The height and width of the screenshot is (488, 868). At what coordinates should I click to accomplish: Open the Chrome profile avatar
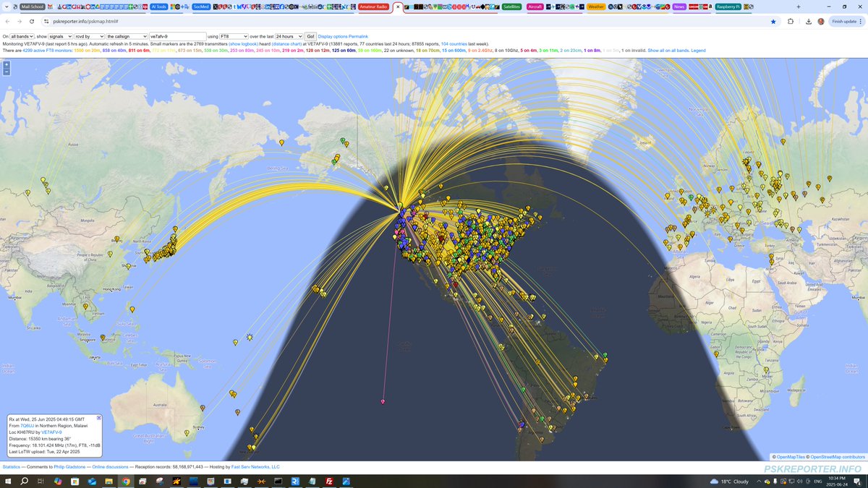click(x=821, y=22)
